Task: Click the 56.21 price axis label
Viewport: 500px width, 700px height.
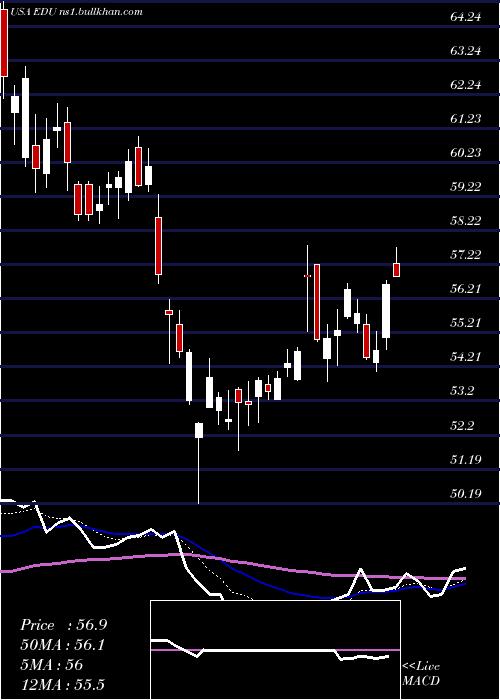Action: pyautogui.click(x=466, y=288)
